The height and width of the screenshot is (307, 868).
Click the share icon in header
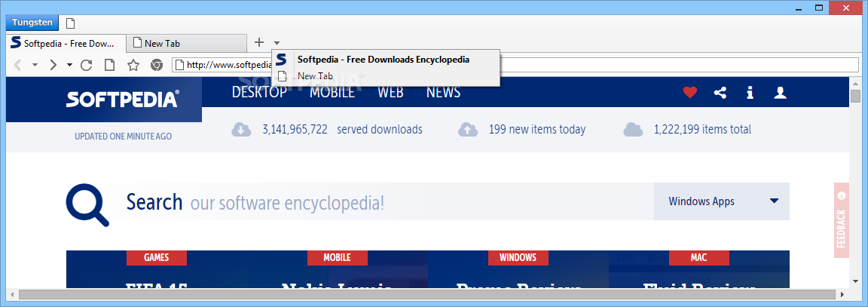[x=720, y=93]
